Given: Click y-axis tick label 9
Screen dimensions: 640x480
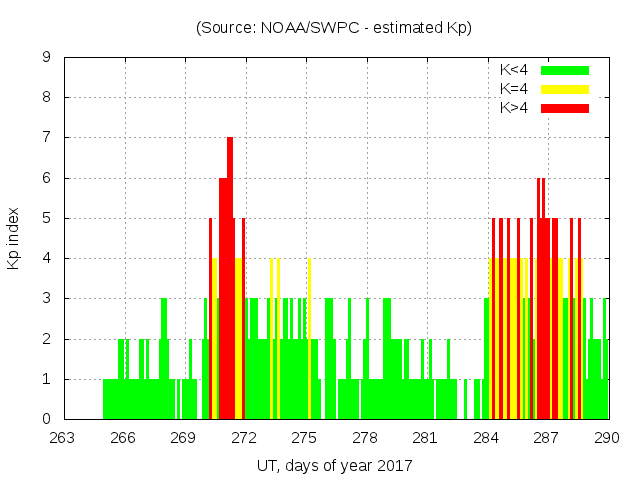Looking at the screenshot, I should (46, 57).
